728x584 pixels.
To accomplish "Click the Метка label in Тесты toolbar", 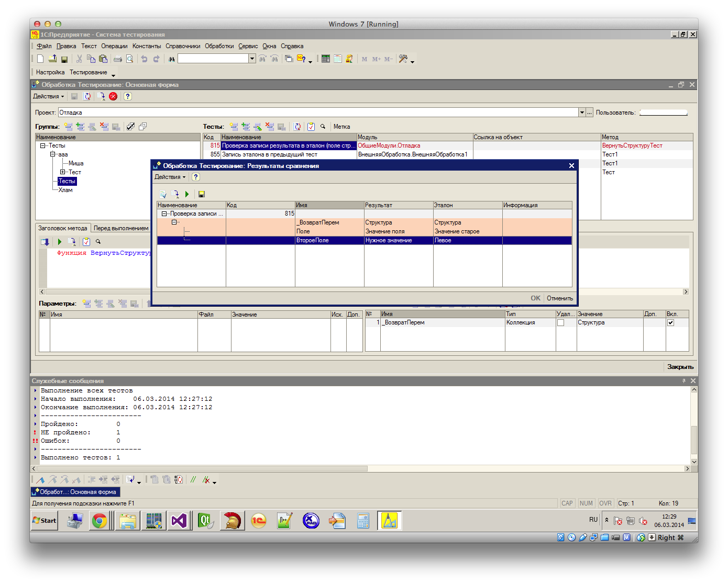I will (x=342, y=127).
